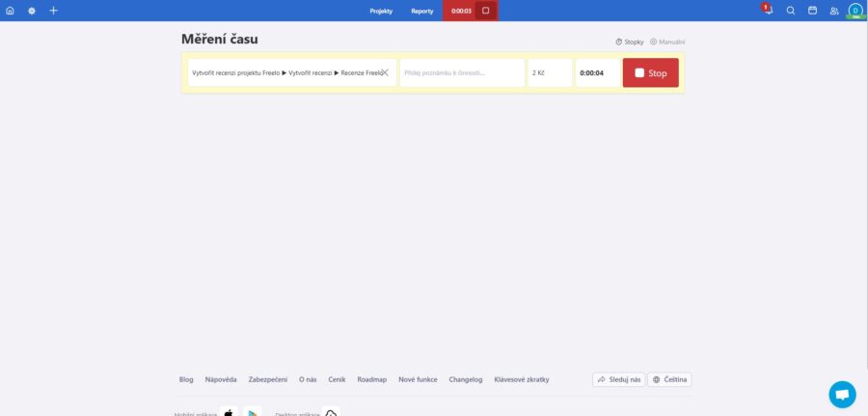This screenshot has width=868, height=416.
Task: Clear the selected task with X
Action: 385,72
